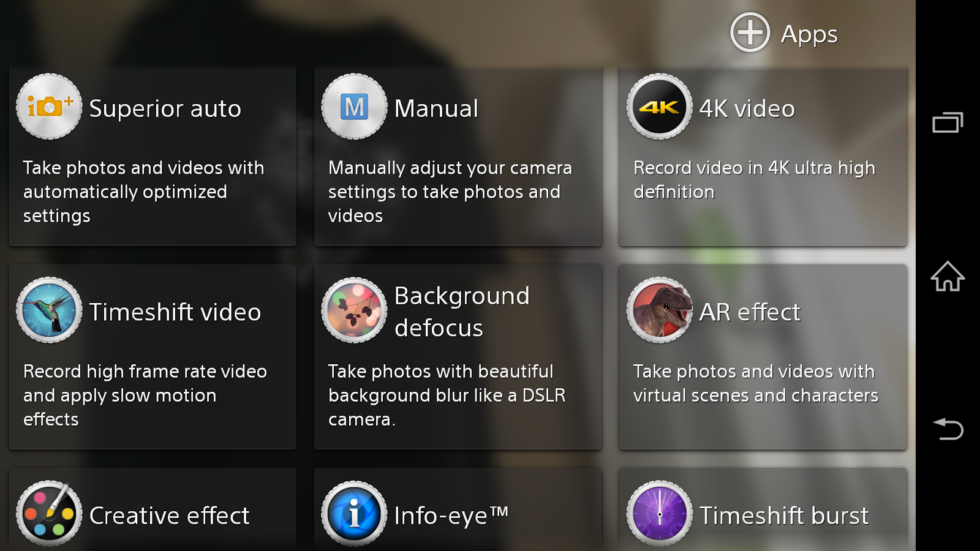Open the Manual mode M icon
Screen dimensions: 980x551
[354, 107]
